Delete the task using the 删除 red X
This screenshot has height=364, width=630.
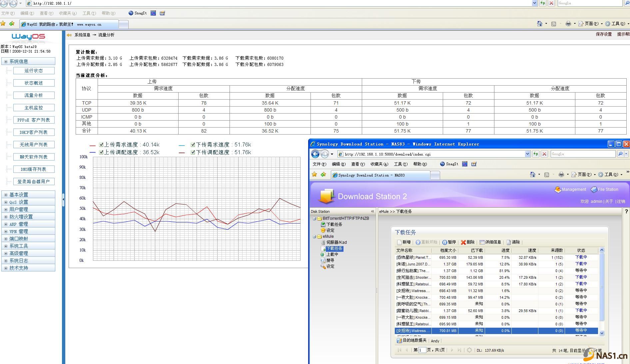point(463,242)
